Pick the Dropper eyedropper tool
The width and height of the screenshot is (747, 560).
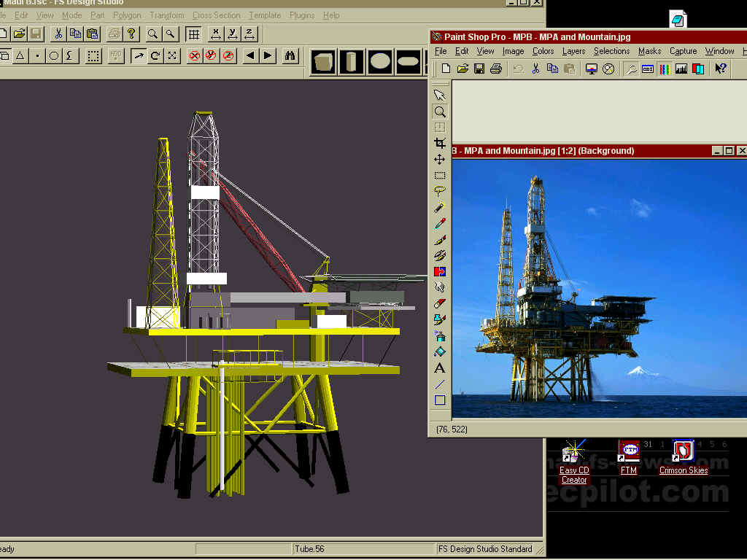[x=440, y=223]
